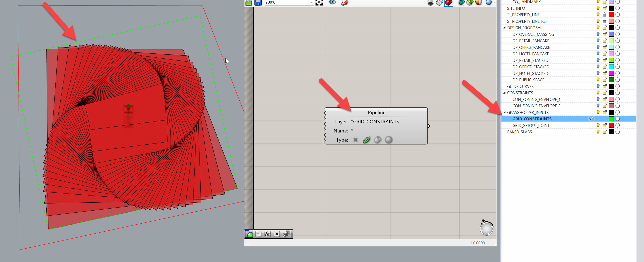644x262 pixels.
Task: Unlock the SI_PROPERTY_LINE layer lock icon
Action: coord(605,15)
